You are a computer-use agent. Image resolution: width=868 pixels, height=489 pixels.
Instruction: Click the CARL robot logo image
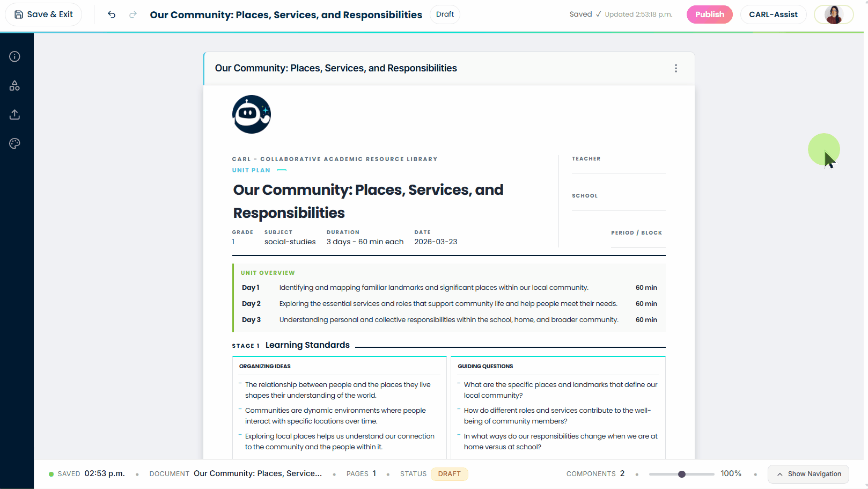[x=251, y=114]
